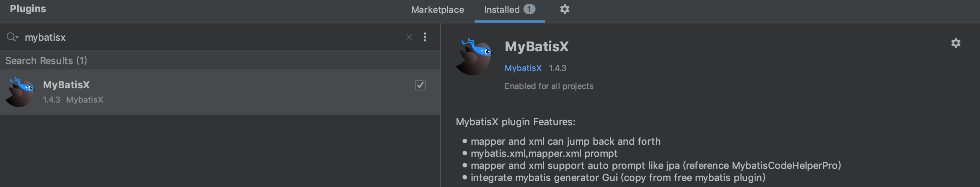Switch to the Marketplace tab
This screenshot has height=187, width=980.
pos(437,9)
